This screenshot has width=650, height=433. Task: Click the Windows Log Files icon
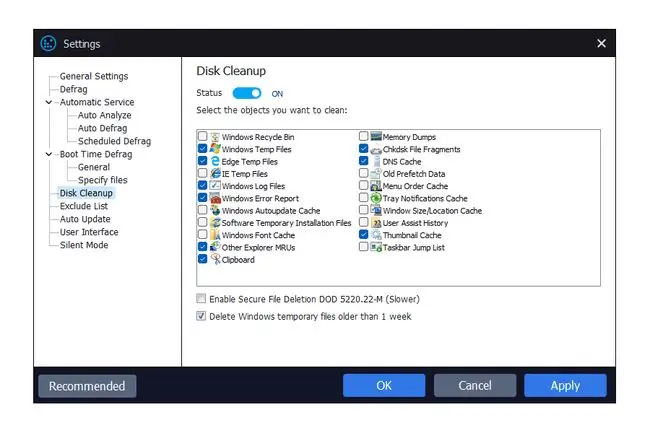pos(215,186)
